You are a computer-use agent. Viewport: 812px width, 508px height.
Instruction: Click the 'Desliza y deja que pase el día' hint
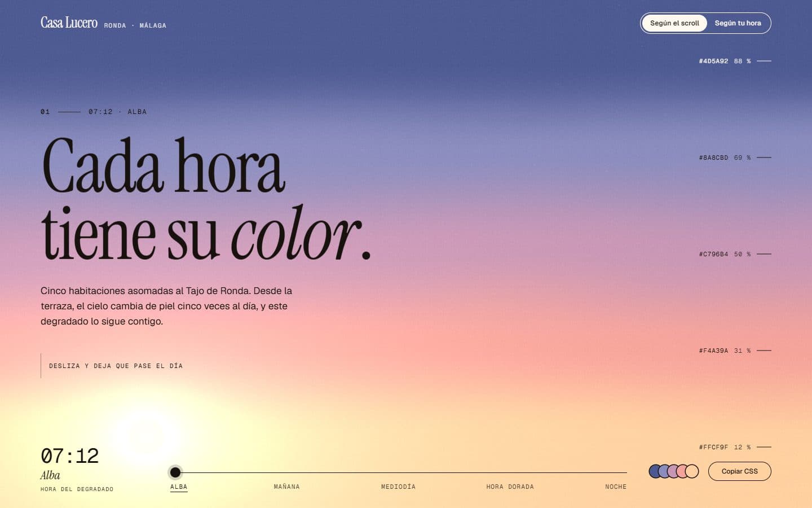pyautogui.click(x=116, y=366)
